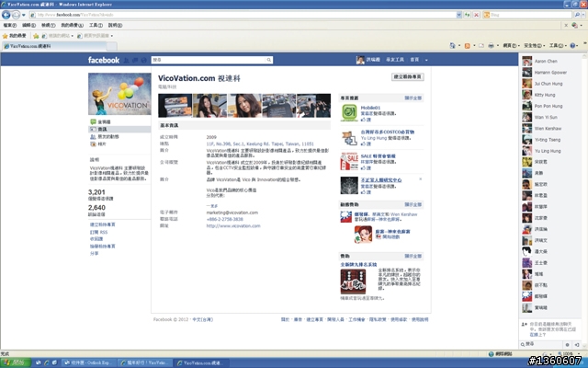This screenshot has width=588, height=368.
Task: Go back with browser Back arrow
Action: pyautogui.click(x=6, y=15)
